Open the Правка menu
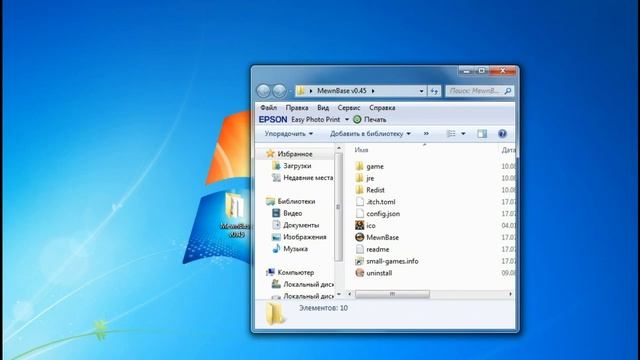 [297, 108]
